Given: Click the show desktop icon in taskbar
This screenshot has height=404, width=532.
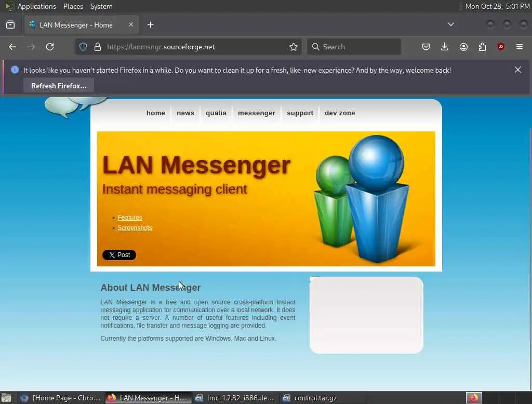Looking at the screenshot, I should coord(6,398).
